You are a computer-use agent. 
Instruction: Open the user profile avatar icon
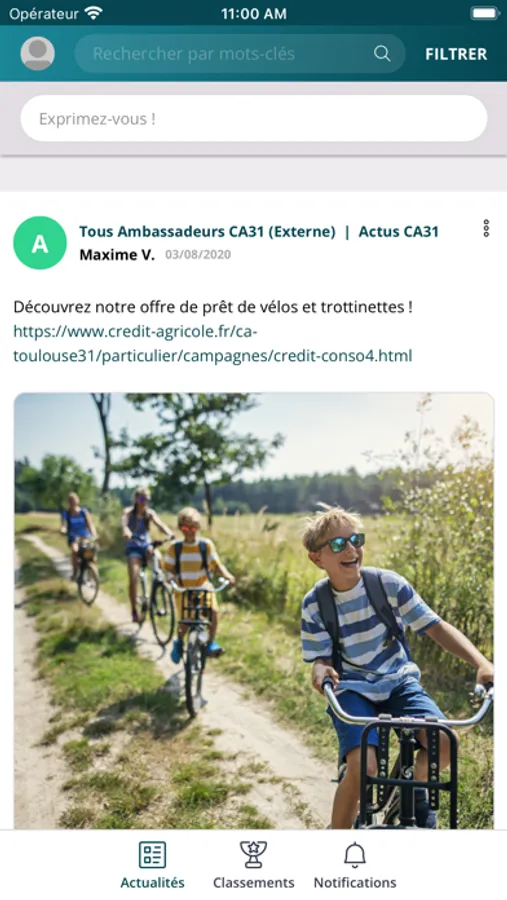tap(37, 53)
